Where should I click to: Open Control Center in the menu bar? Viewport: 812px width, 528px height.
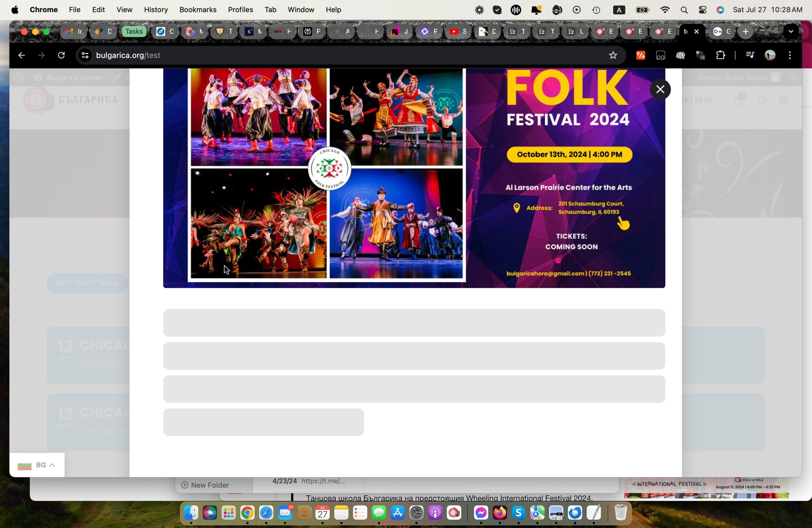pos(703,10)
